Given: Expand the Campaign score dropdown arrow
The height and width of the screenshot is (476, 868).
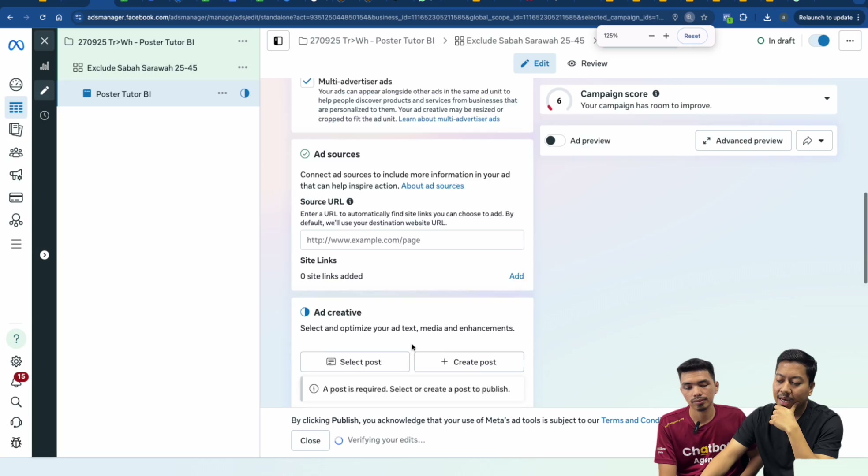Looking at the screenshot, I should tap(827, 98).
